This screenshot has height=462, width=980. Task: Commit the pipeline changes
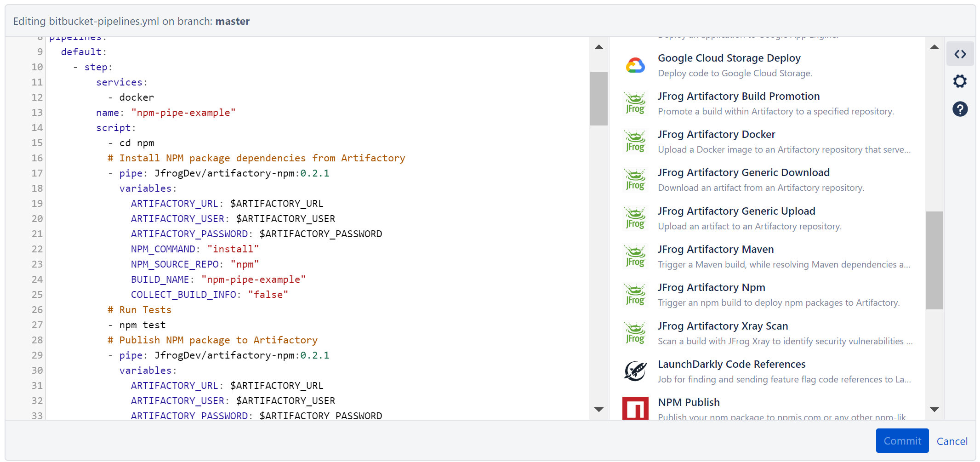[x=902, y=440]
